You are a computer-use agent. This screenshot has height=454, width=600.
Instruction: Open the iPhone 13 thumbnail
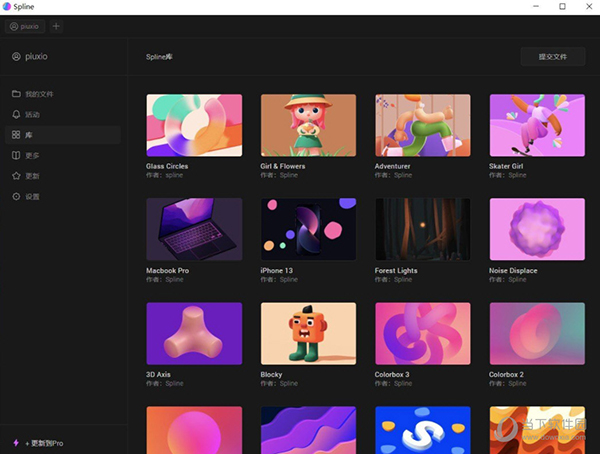click(308, 229)
